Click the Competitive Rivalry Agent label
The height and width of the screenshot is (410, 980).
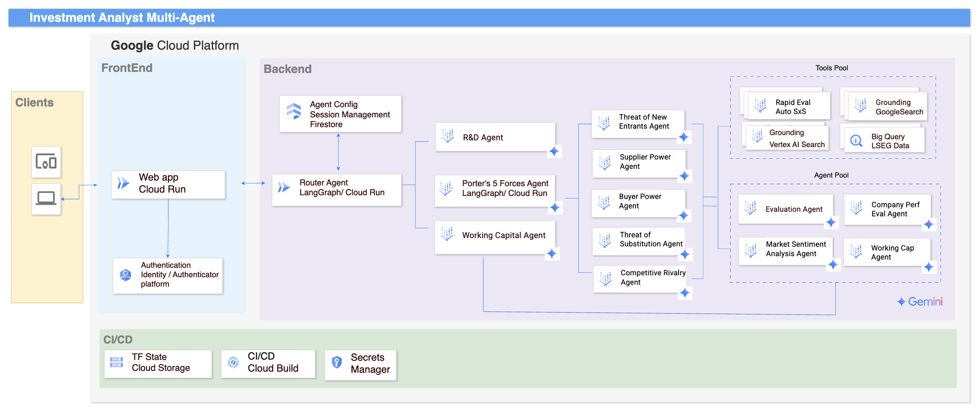653,278
